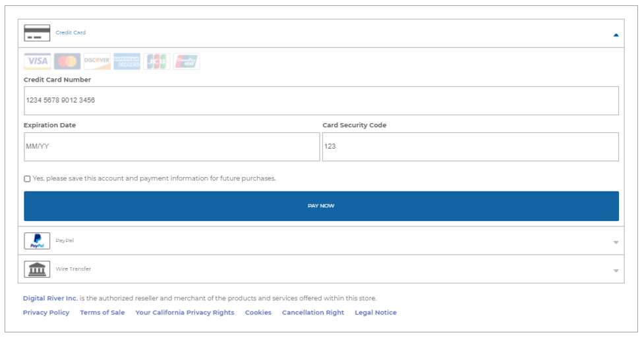644x337 pixels.
Task: Click the Credit Card Number label
Action: (57, 80)
